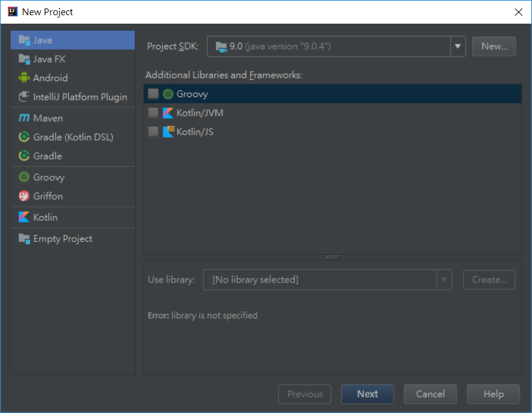This screenshot has height=413, width=532.
Task: Click the Next button
Action: click(x=368, y=394)
